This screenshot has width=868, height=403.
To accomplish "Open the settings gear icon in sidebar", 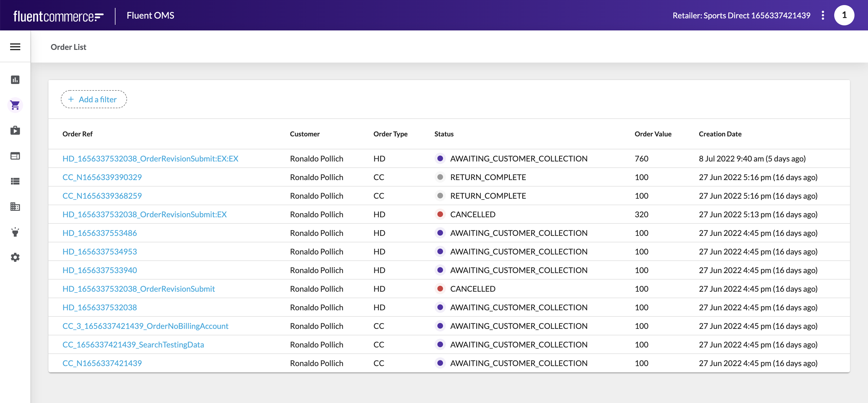I will [x=15, y=257].
